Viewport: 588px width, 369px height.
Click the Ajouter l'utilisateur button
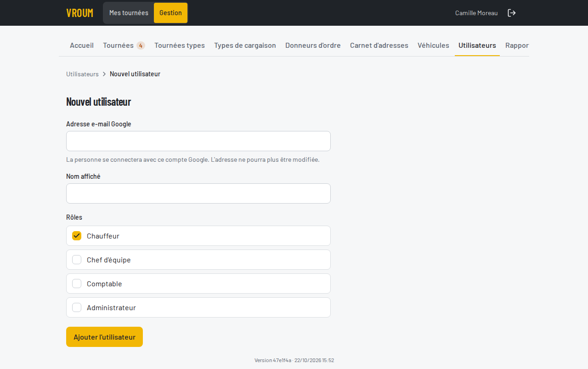(104, 337)
